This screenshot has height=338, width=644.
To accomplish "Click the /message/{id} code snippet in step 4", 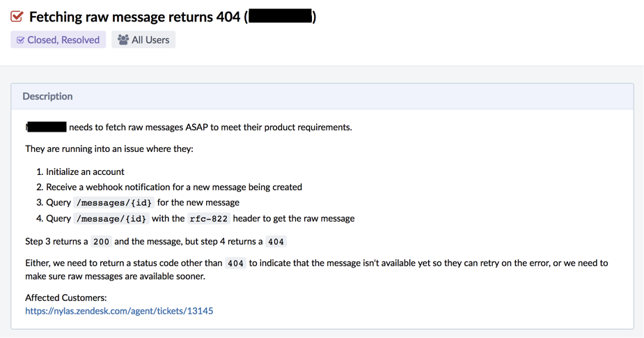I will coord(111,219).
